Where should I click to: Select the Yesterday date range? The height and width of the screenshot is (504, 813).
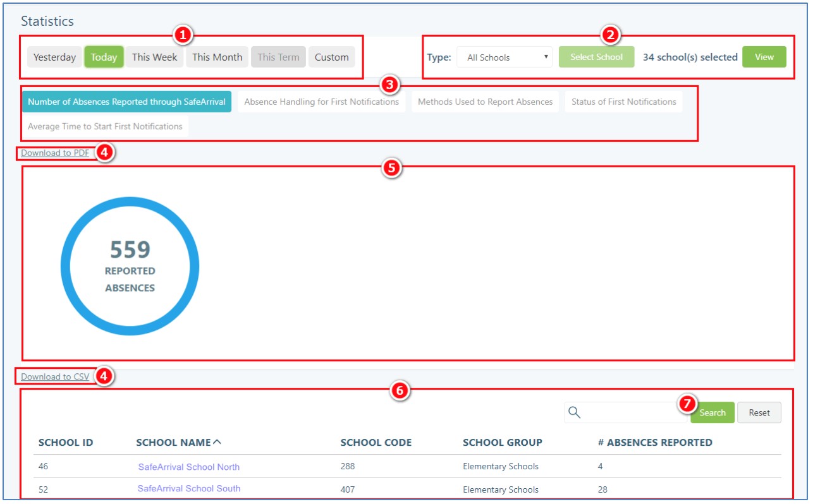point(54,57)
